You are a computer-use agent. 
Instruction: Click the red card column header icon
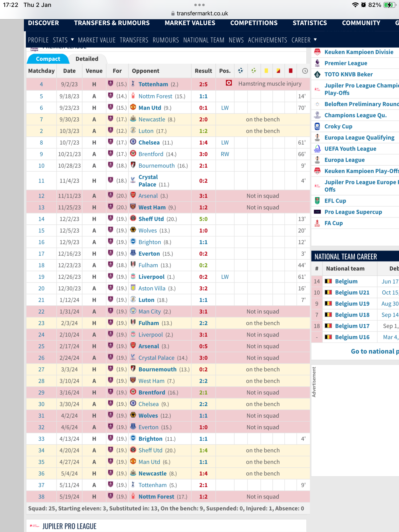coord(291,71)
